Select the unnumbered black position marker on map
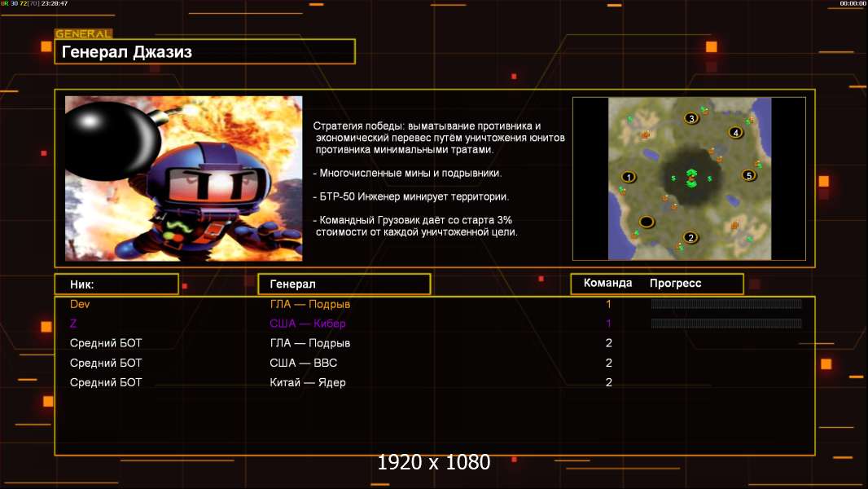This screenshot has width=868, height=489. tap(646, 222)
